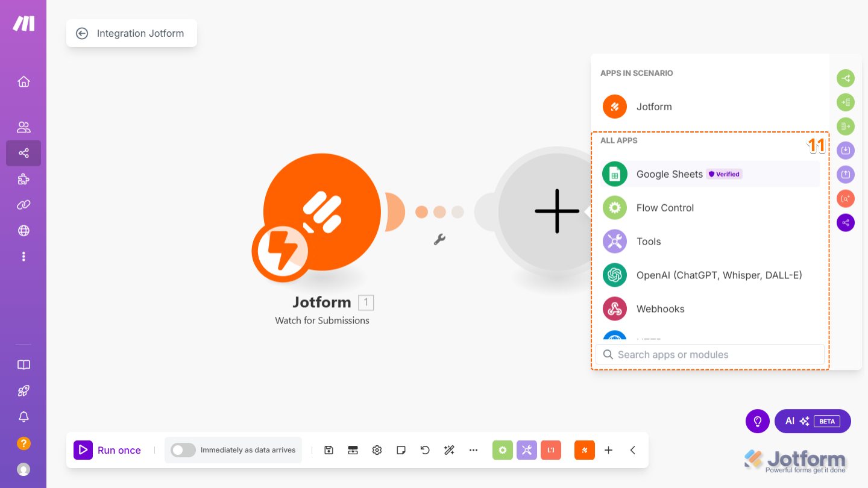Image resolution: width=868 pixels, height=488 pixels.
Task: Open Tools via the purple wrench toolbar icon
Action: click(527, 450)
